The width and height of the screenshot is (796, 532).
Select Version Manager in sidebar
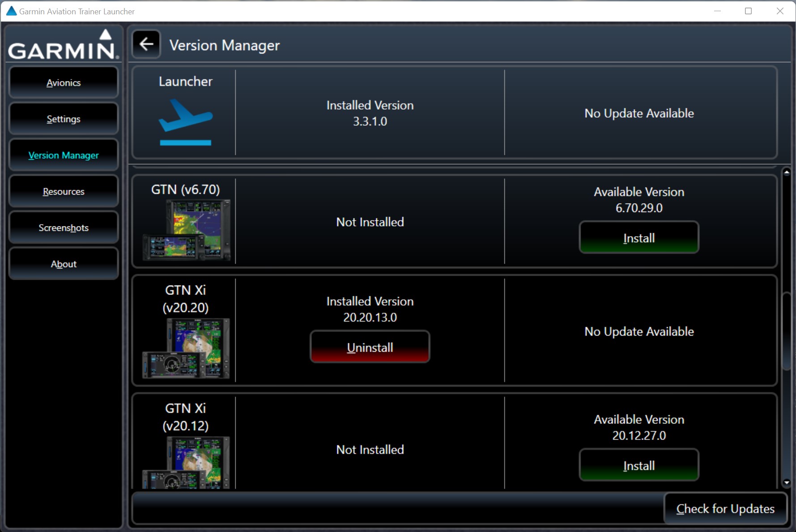point(64,155)
